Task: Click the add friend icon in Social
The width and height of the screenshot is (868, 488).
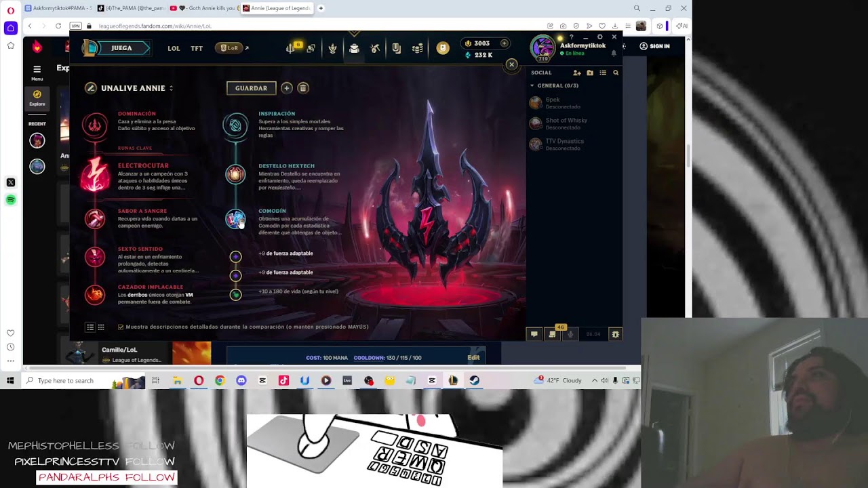Action: point(577,73)
